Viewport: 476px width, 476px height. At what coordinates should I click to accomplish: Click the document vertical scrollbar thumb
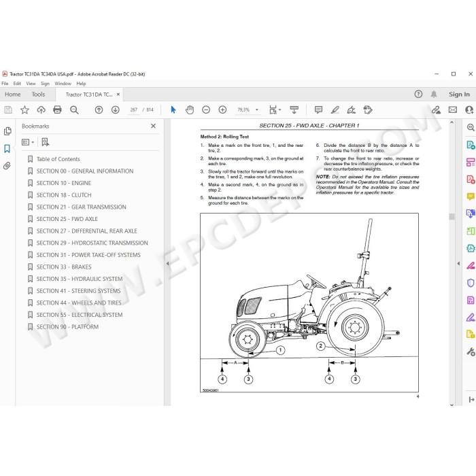point(452,216)
